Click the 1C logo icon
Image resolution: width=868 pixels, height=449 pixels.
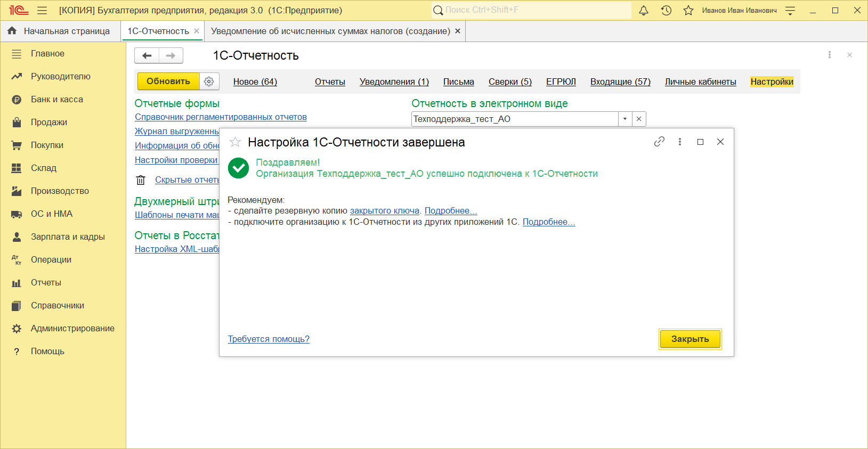(x=19, y=10)
